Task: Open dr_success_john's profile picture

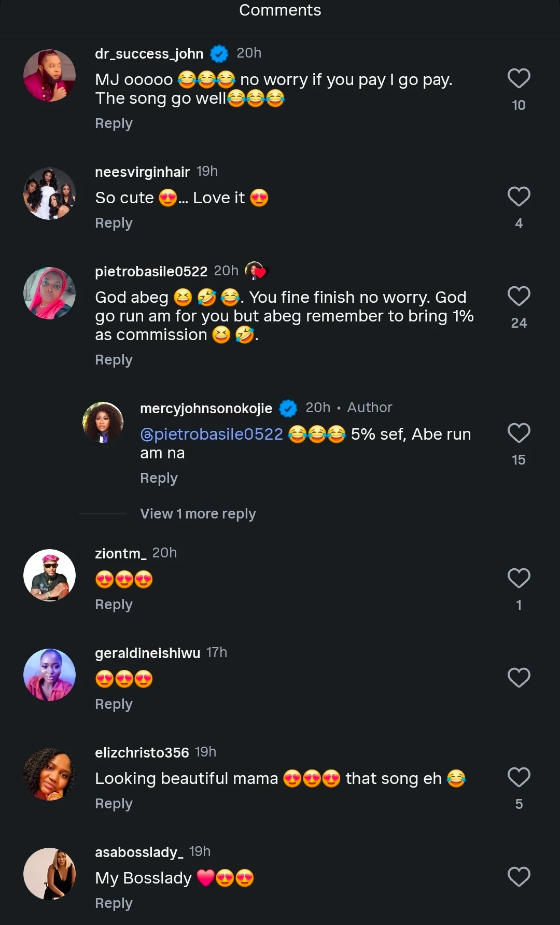Action: click(x=50, y=76)
